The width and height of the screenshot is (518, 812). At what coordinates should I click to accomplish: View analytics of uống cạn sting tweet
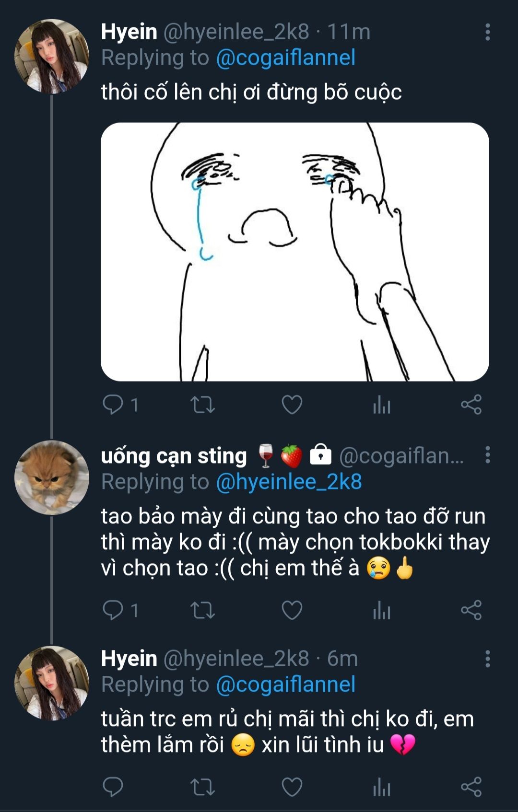click(382, 610)
